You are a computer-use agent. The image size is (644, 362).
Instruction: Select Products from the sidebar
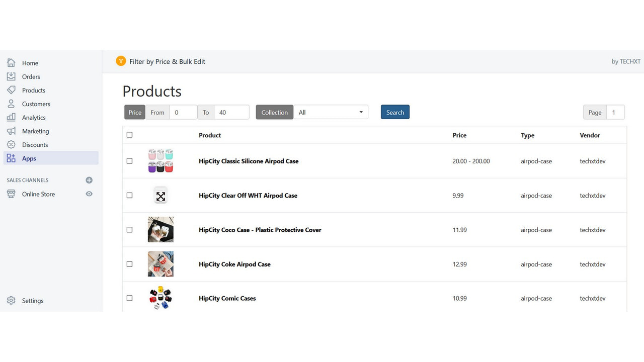click(34, 90)
